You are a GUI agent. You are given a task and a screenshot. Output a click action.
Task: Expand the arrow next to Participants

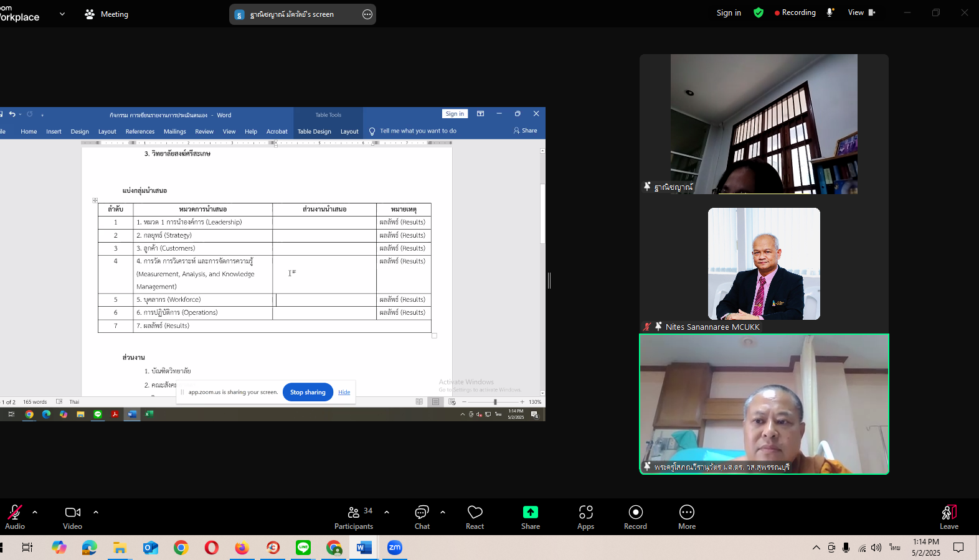coord(387,512)
